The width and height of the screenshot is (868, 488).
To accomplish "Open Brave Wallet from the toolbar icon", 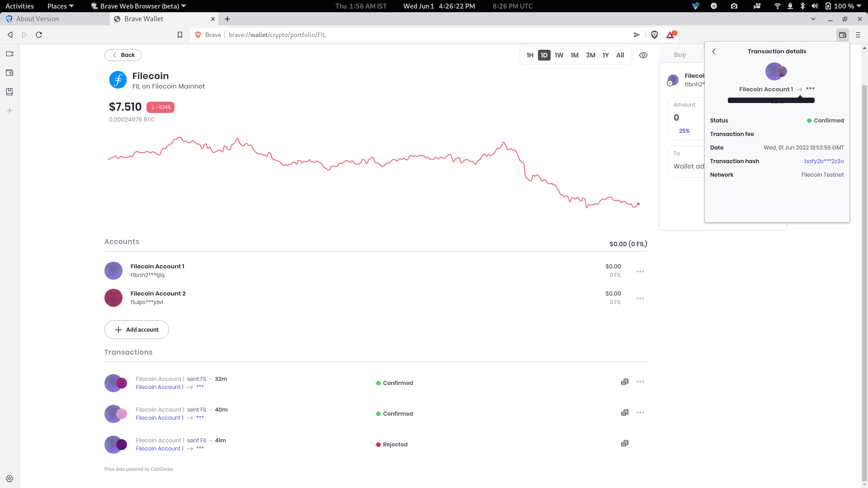I will (x=843, y=35).
